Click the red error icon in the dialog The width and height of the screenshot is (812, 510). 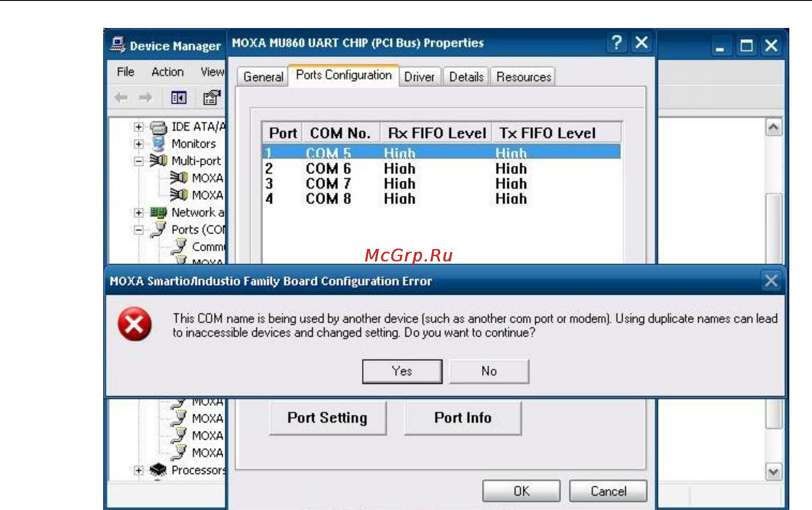click(134, 324)
